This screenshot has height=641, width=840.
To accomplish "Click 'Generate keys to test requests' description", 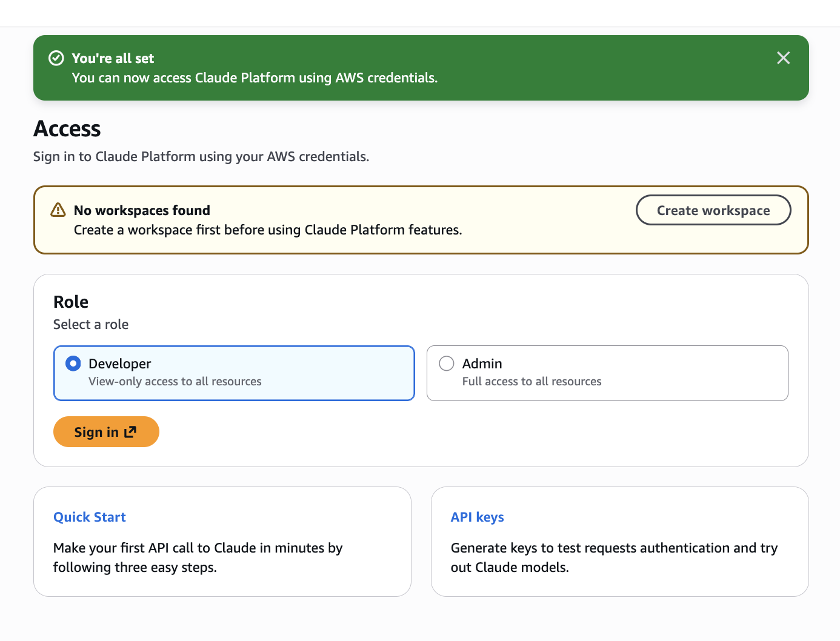I will pyautogui.click(x=614, y=557).
